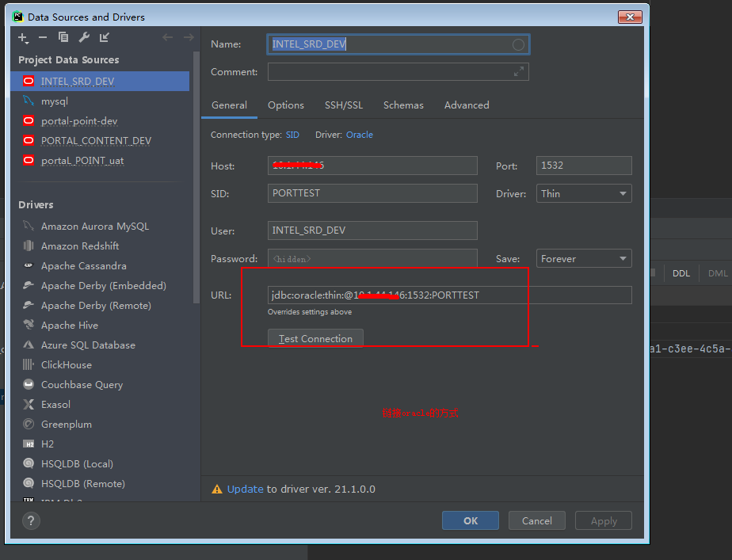This screenshot has width=732, height=560.
Task: Select the DDL tab on the right
Action: (x=681, y=272)
